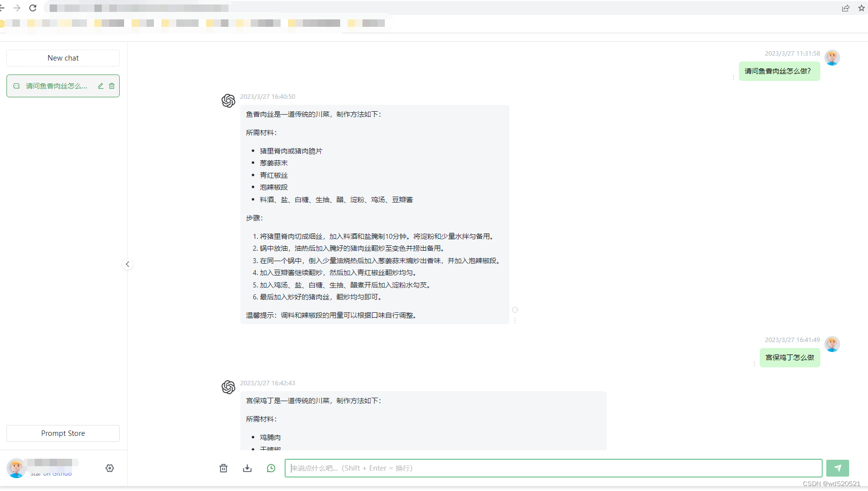
Task: Click the ChatGPT logo beside the first reply
Action: 228,101
